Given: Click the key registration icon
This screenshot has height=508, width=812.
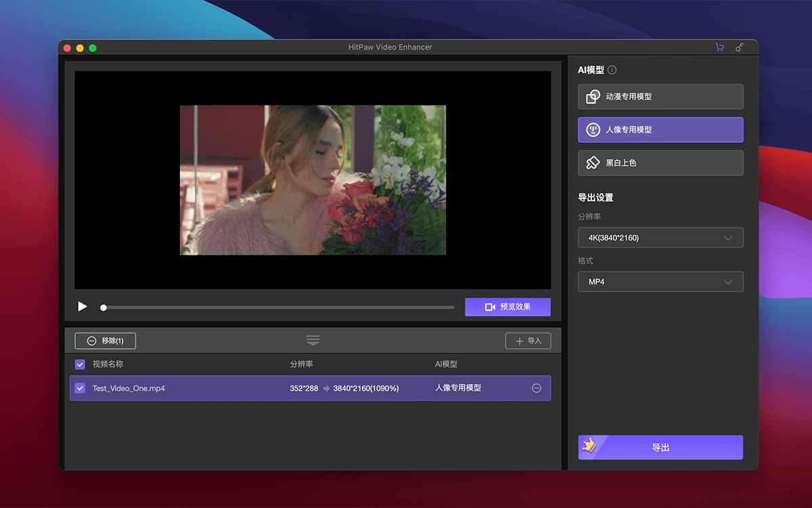Looking at the screenshot, I should pyautogui.click(x=740, y=47).
